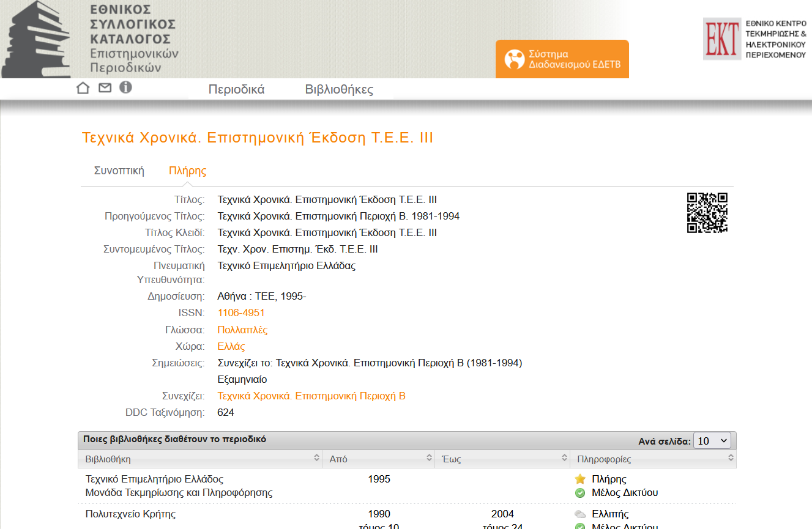Click the Ελλάς country link
The image size is (812, 529).
231,346
